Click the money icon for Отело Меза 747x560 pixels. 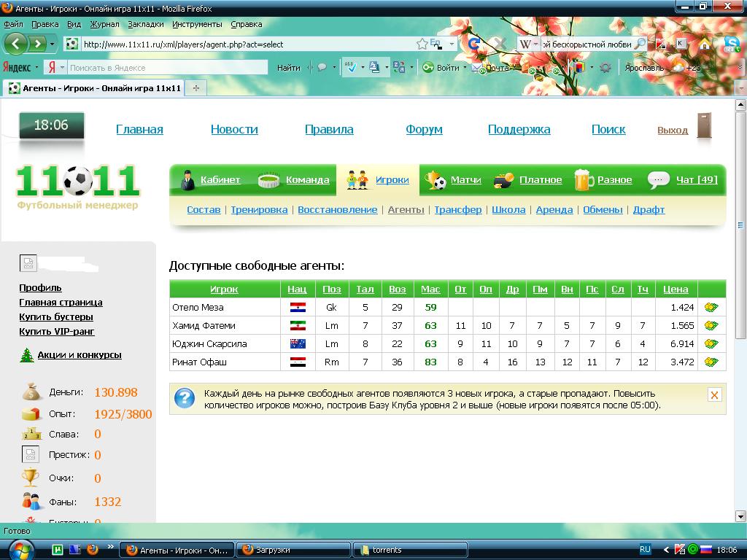[711, 308]
